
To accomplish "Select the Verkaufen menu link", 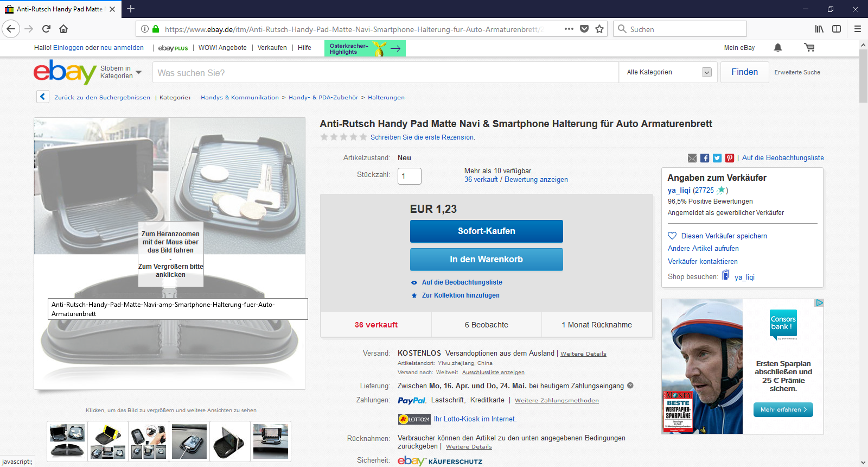I will pos(272,48).
